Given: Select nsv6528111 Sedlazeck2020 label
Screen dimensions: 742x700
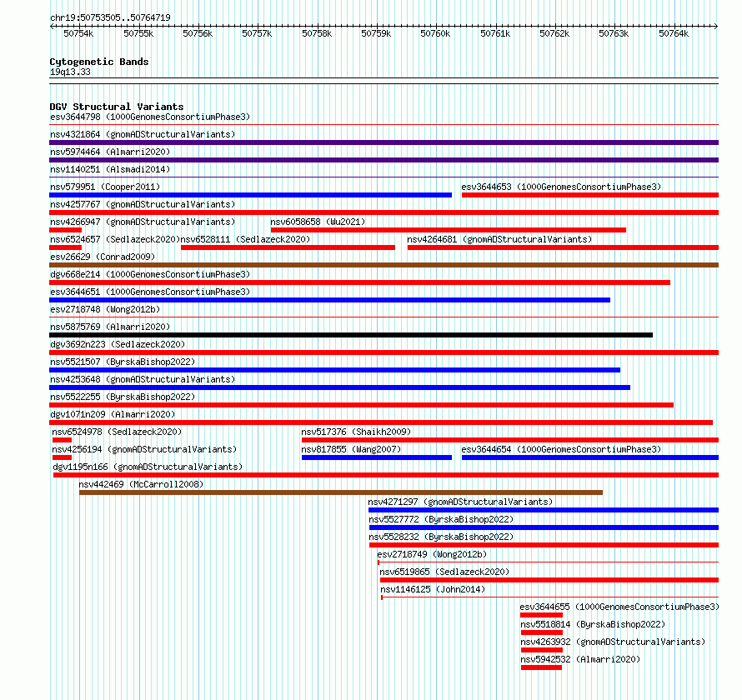Looking at the screenshot, I should (246, 239).
